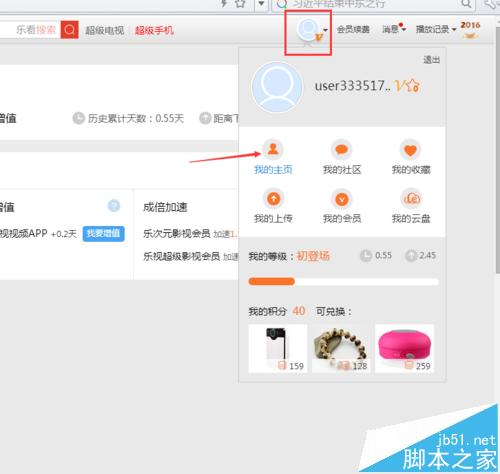Viewport: 500px width, 474px height.
Task: Click the 2016 badge in header
Action: pyautogui.click(x=470, y=29)
